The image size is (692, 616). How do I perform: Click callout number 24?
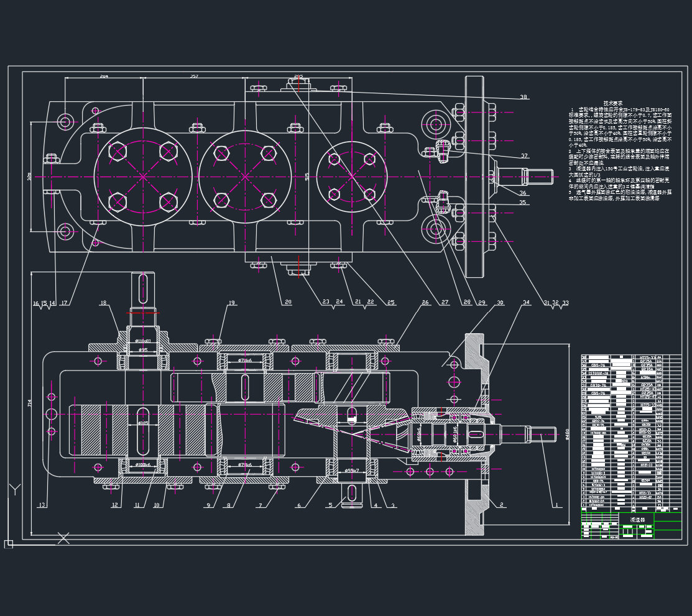339,302
